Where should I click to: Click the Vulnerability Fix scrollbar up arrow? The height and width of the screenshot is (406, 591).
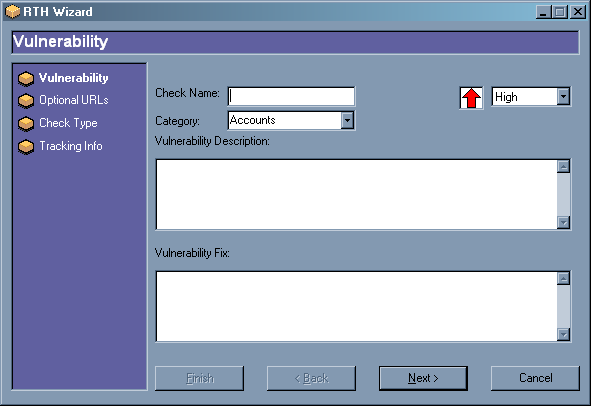tap(563, 279)
